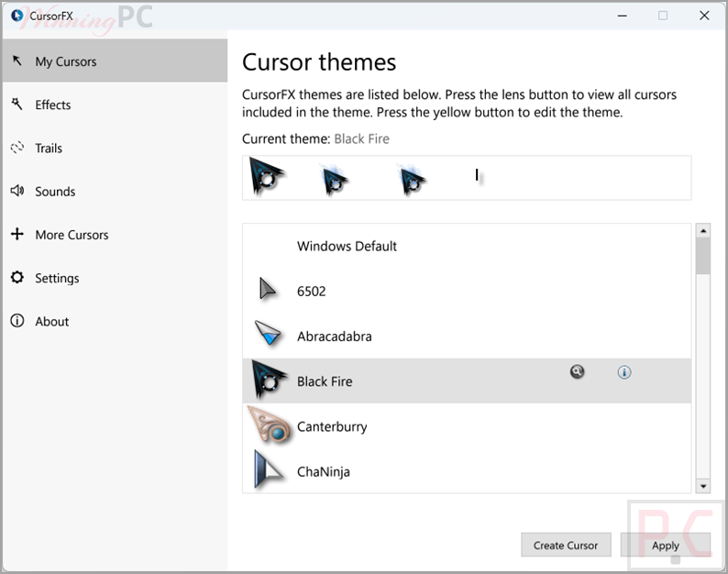The image size is (728, 574).
Task: Click the theme list scroll up arrow
Action: (703, 230)
